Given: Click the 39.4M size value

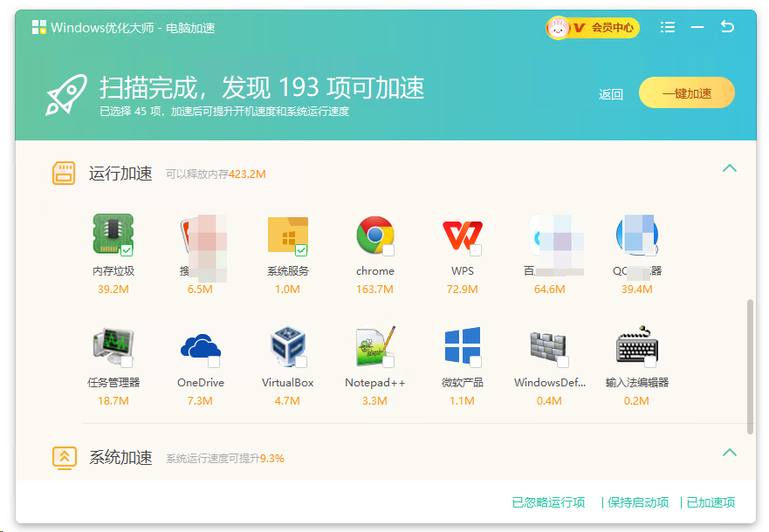Looking at the screenshot, I should tap(637, 290).
